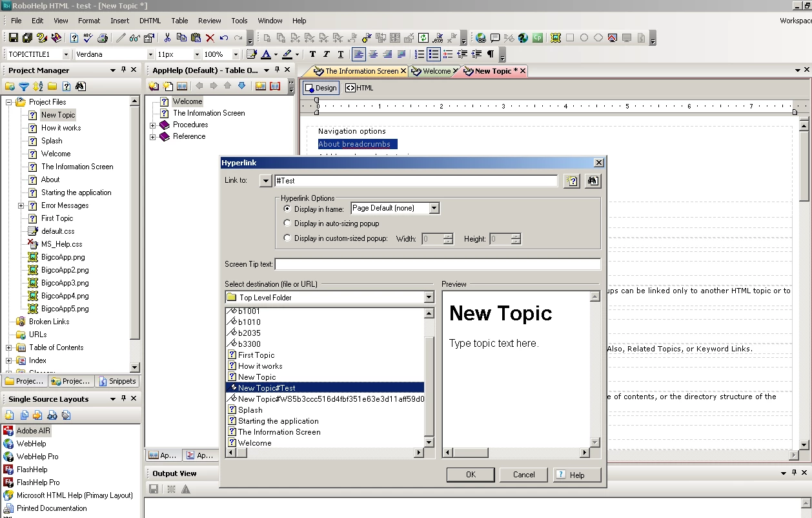The width and height of the screenshot is (812, 518).
Task: Collapse the Project Files folder
Action: [9, 102]
